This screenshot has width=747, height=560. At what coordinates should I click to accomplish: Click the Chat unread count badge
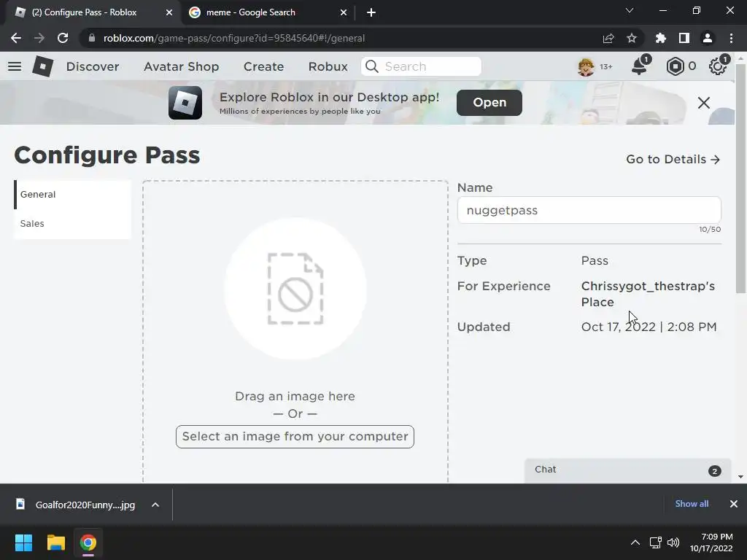coord(714,471)
